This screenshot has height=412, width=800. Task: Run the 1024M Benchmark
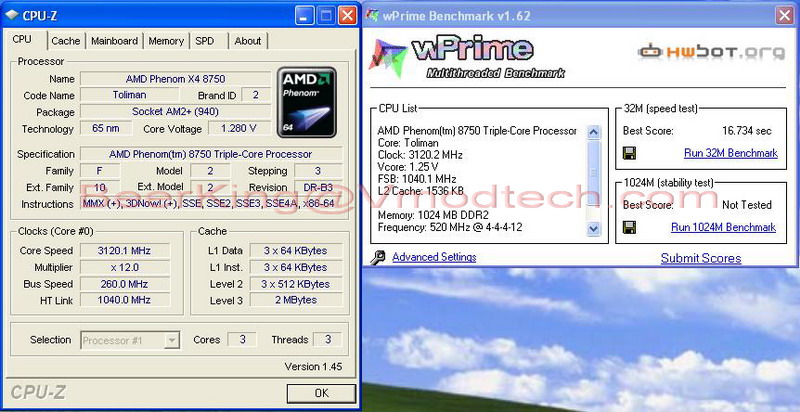coord(723,227)
